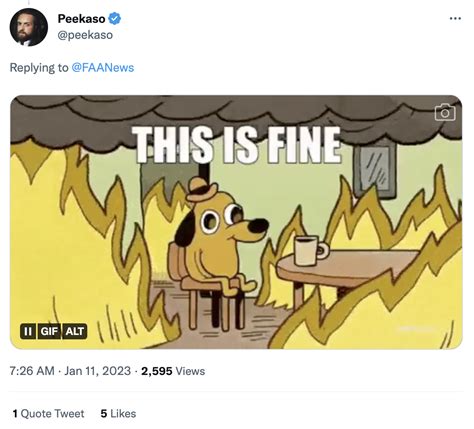Click the cartoon dog wearing a hat

tap(217, 233)
